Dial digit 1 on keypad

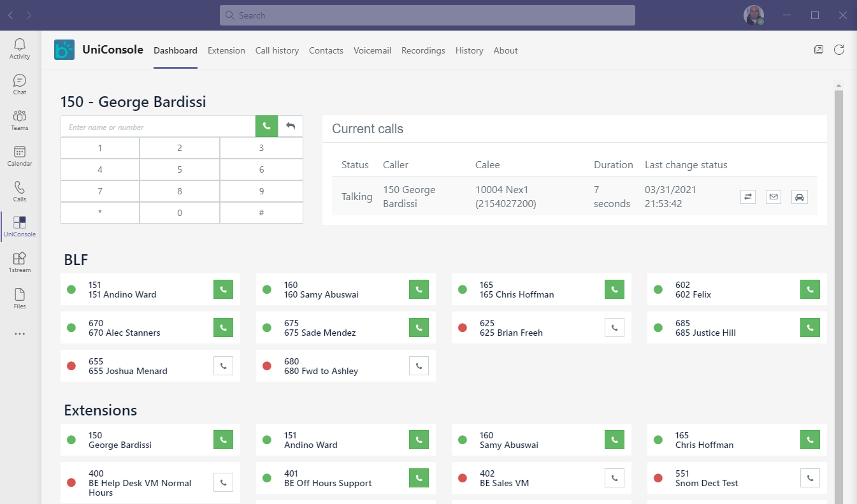[x=100, y=148]
